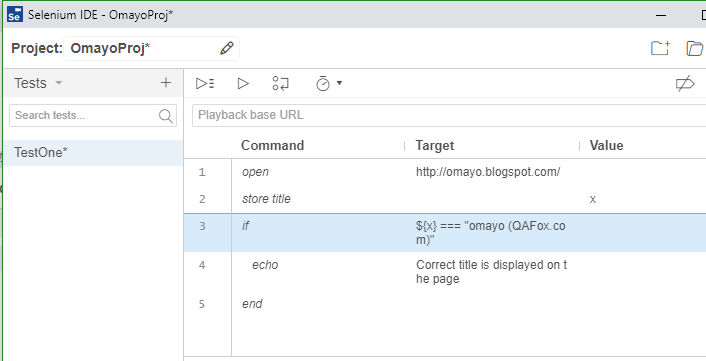Click row number 3 gutter

coord(202,226)
